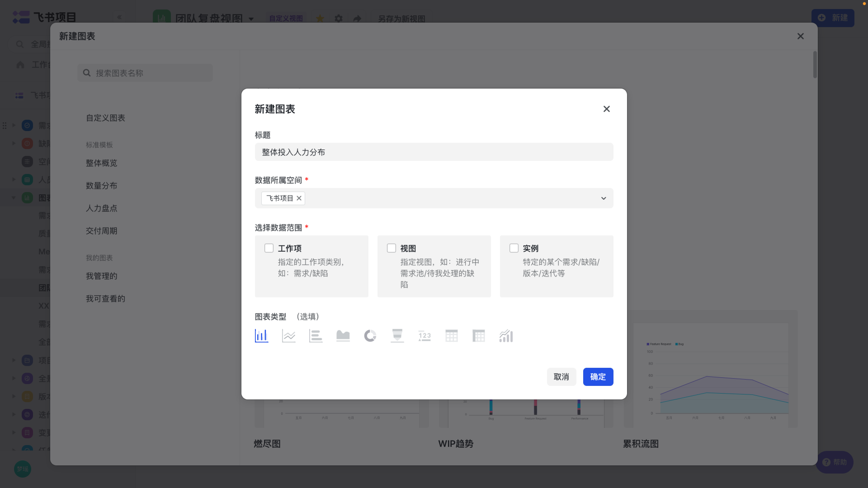Select the vertical bar chart type
The height and width of the screenshot is (488, 868).
[262, 336]
